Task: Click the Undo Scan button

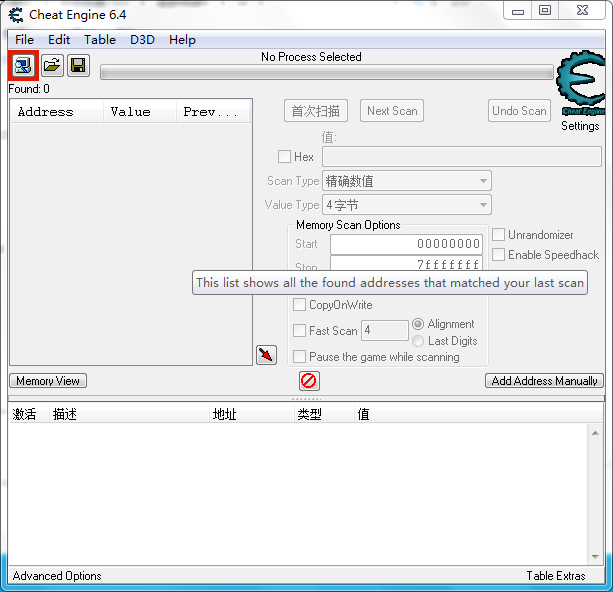Action: click(x=519, y=111)
